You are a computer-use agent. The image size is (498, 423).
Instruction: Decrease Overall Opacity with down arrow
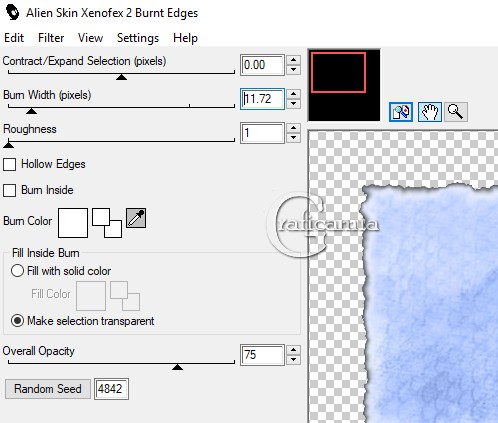(293, 359)
